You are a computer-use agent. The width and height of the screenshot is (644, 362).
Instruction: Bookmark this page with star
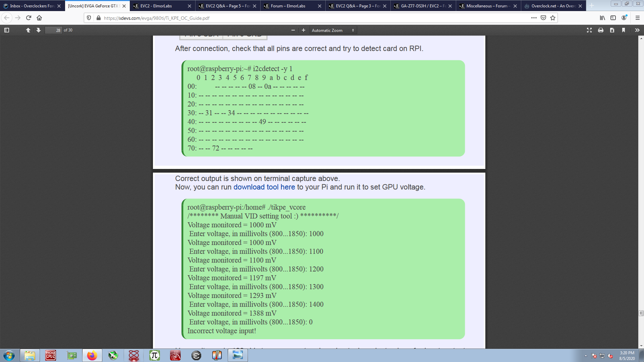coord(553,18)
